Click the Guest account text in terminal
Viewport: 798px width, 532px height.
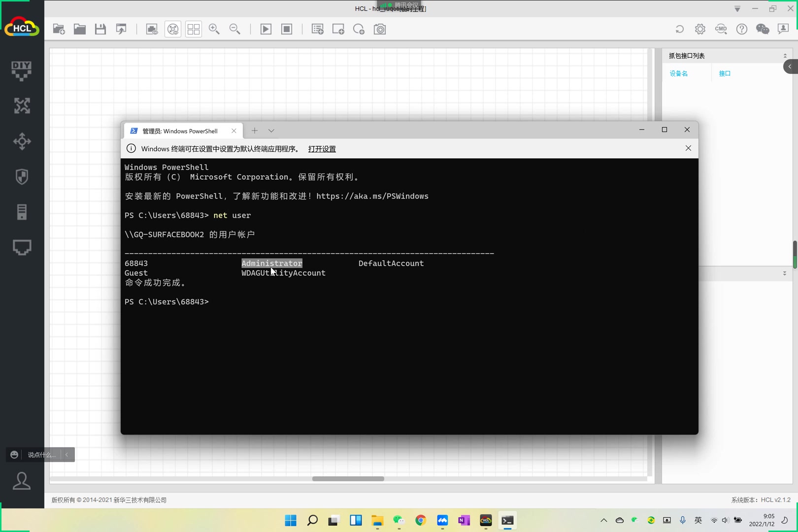(x=136, y=273)
